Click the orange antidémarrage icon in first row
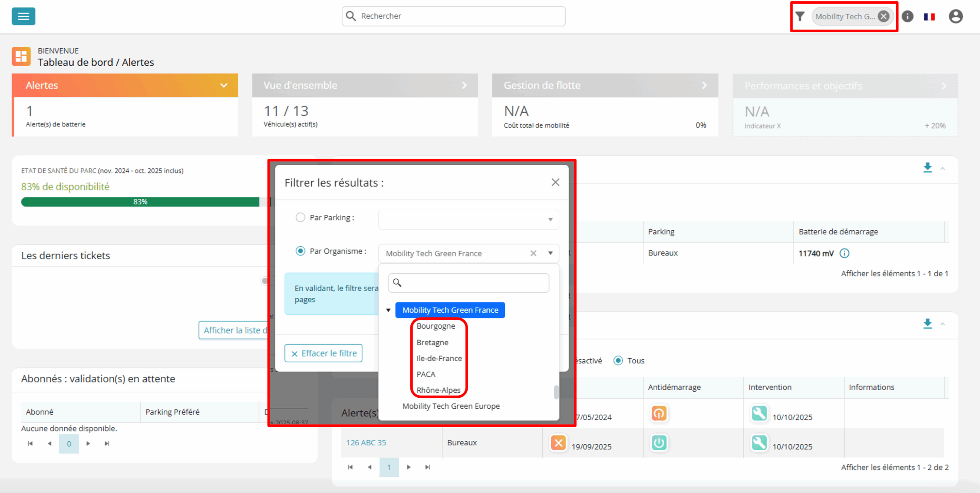The image size is (980, 493). point(659,413)
